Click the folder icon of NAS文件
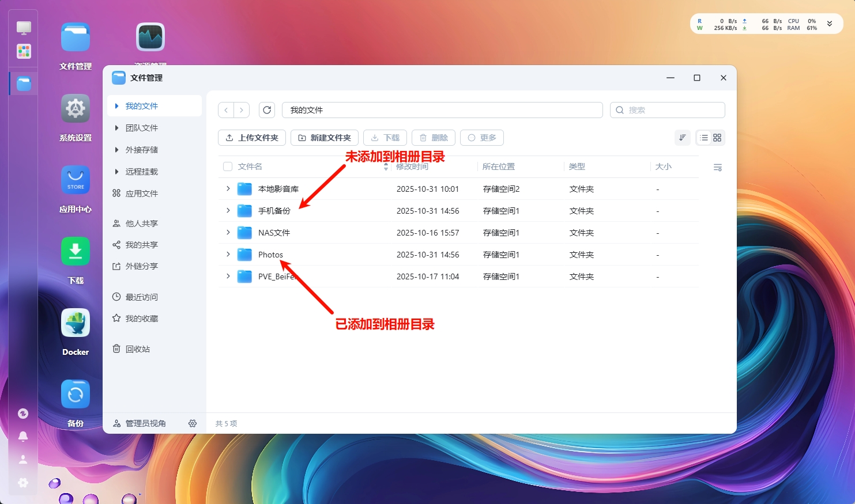 245,233
